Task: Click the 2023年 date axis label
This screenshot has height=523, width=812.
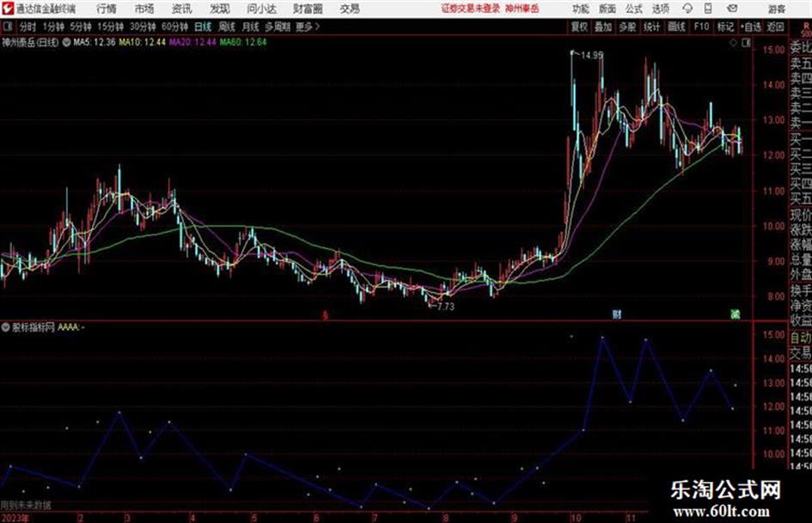Action: click(15, 518)
